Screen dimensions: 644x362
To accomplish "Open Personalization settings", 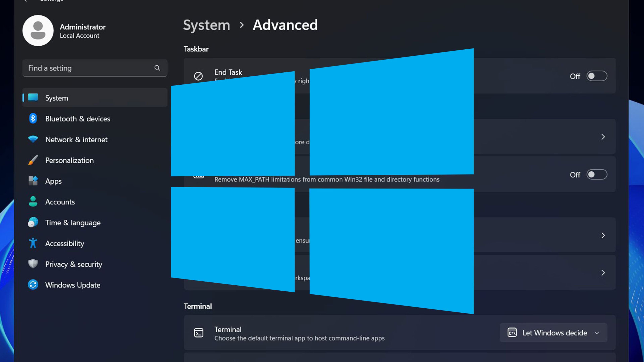I will [x=95, y=160].
